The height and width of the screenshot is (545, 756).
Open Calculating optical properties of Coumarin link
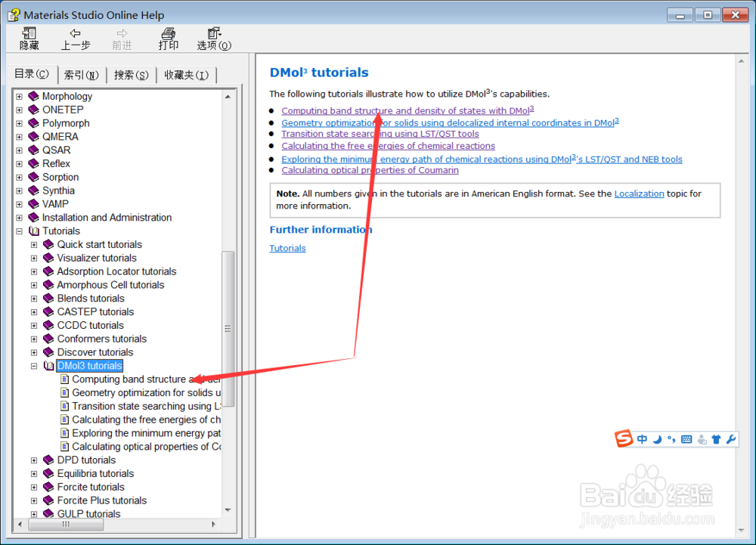pyautogui.click(x=370, y=170)
